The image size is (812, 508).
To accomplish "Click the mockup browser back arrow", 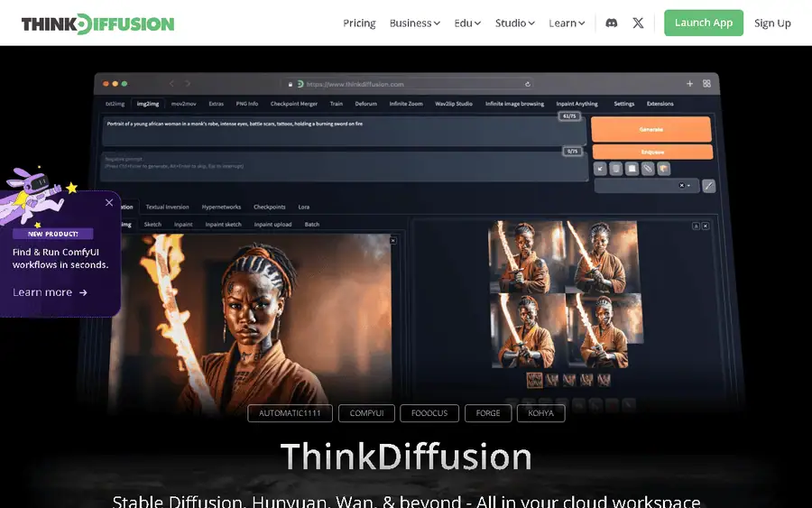I will coord(171,83).
